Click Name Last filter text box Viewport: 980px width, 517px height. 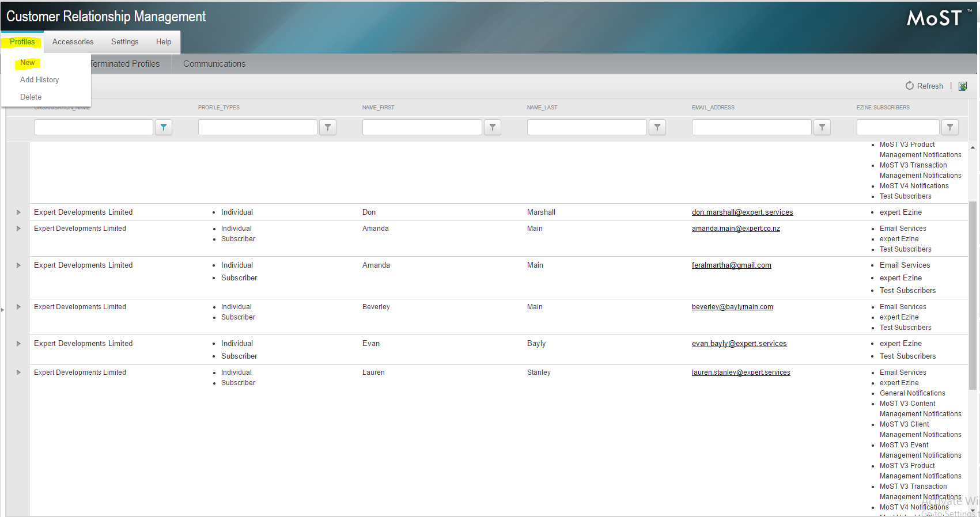(587, 127)
